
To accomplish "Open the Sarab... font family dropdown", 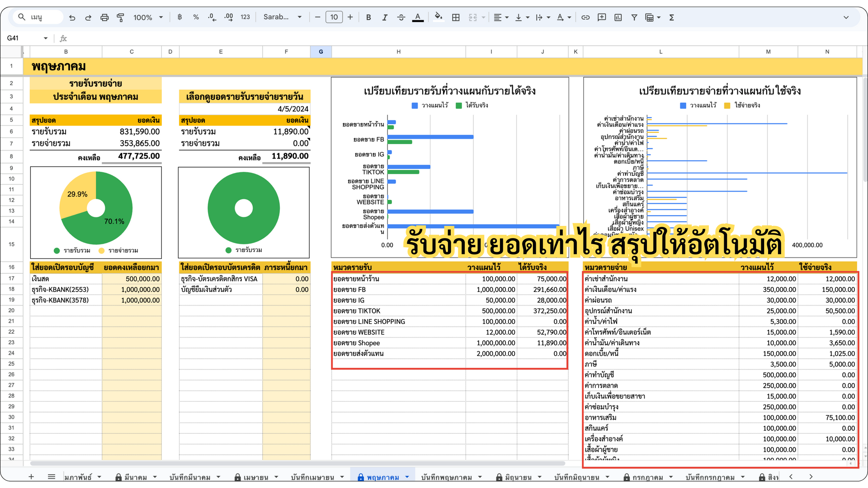I will (x=283, y=17).
